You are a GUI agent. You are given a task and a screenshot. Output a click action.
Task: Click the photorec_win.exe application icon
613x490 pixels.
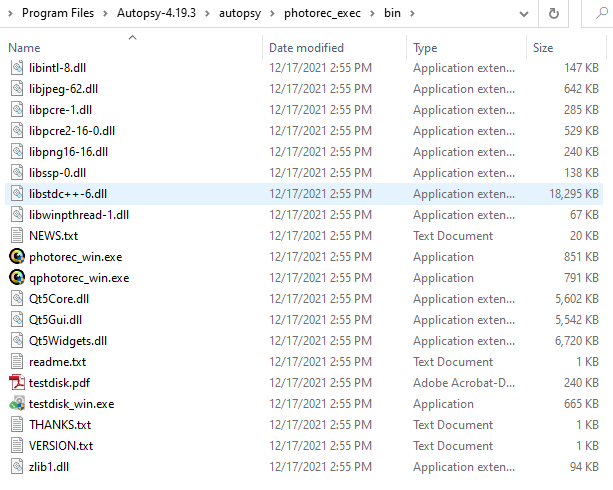pos(17,257)
